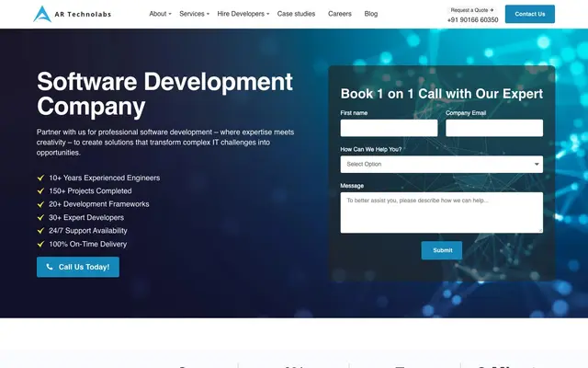
Task: Click the First name label
Action: [354, 113]
